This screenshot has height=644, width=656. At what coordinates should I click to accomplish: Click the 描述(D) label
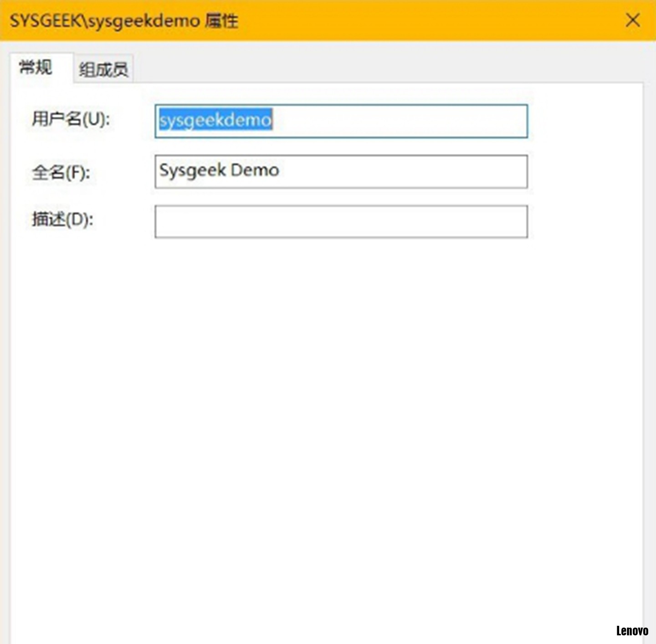[62, 220]
